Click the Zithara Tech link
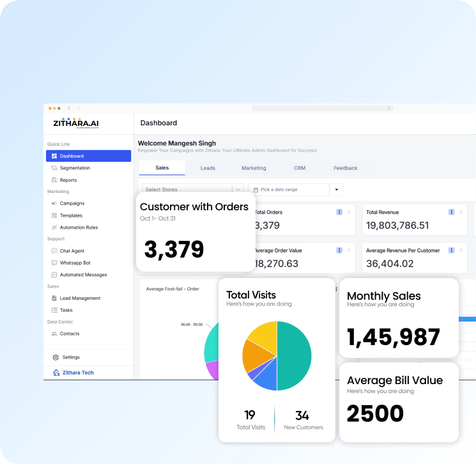The height and width of the screenshot is (464, 476). click(77, 373)
